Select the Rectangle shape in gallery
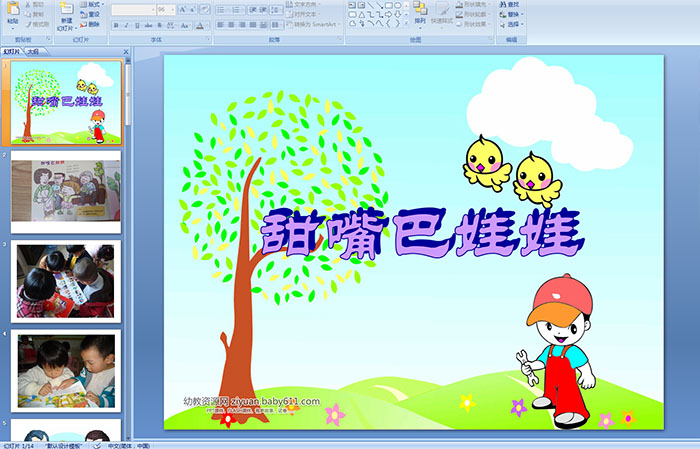Image resolution: width=700 pixels, height=449 pixels. coord(388,5)
